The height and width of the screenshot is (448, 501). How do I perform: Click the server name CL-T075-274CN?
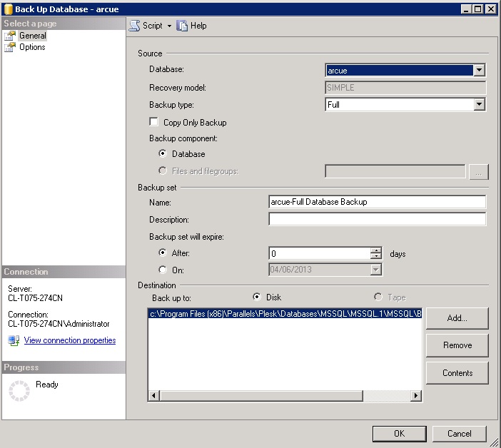(35, 298)
